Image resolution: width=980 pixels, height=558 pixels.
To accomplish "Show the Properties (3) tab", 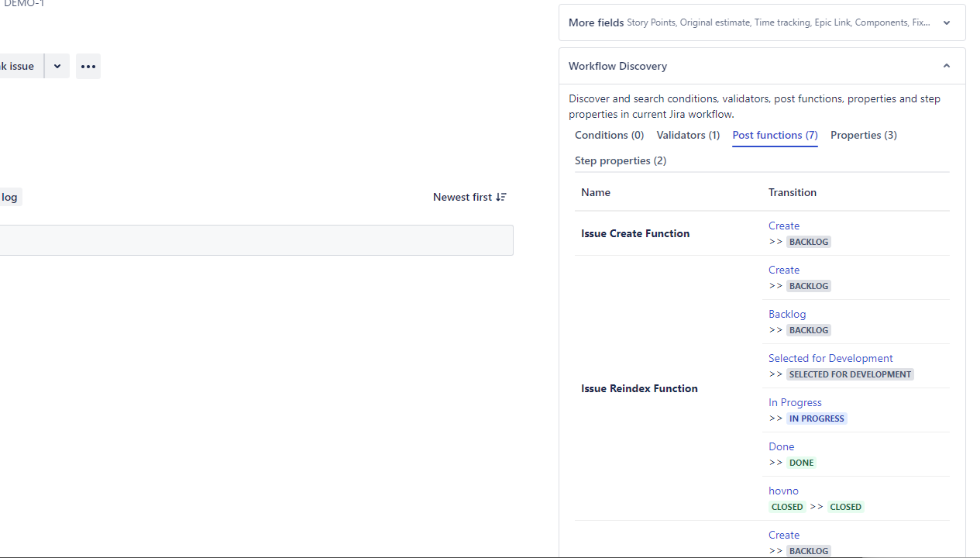I will 863,135.
